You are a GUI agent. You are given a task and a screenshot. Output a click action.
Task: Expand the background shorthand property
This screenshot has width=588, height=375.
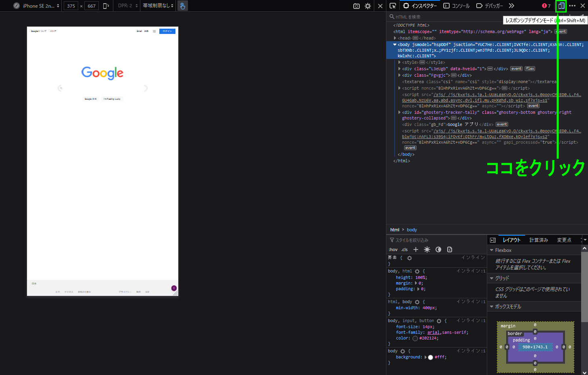(x=426, y=357)
